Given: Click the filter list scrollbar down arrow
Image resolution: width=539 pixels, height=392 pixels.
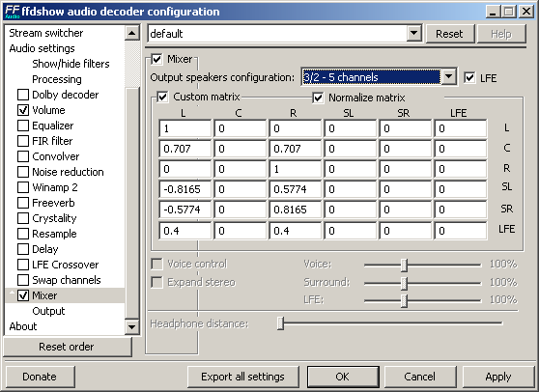Looking at the screenshot, I should click(132, 326).
